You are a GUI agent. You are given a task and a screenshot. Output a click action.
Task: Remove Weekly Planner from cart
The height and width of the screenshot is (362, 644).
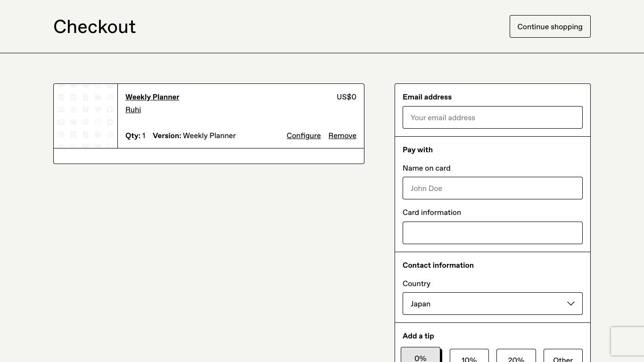click(342, 136)
